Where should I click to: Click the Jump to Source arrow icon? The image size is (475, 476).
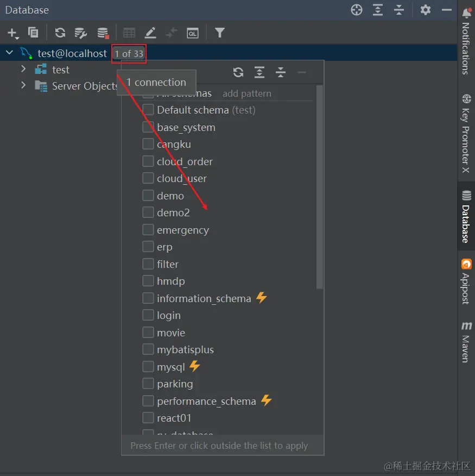(x=172, y=33)
